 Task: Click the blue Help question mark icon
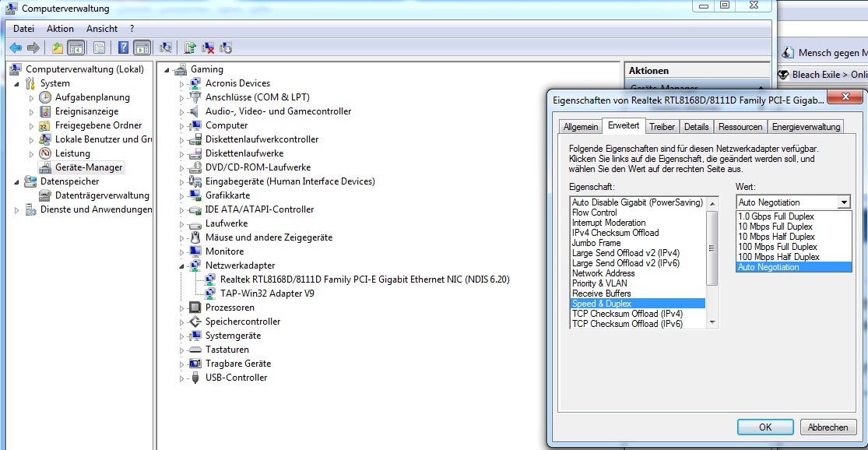123,48
